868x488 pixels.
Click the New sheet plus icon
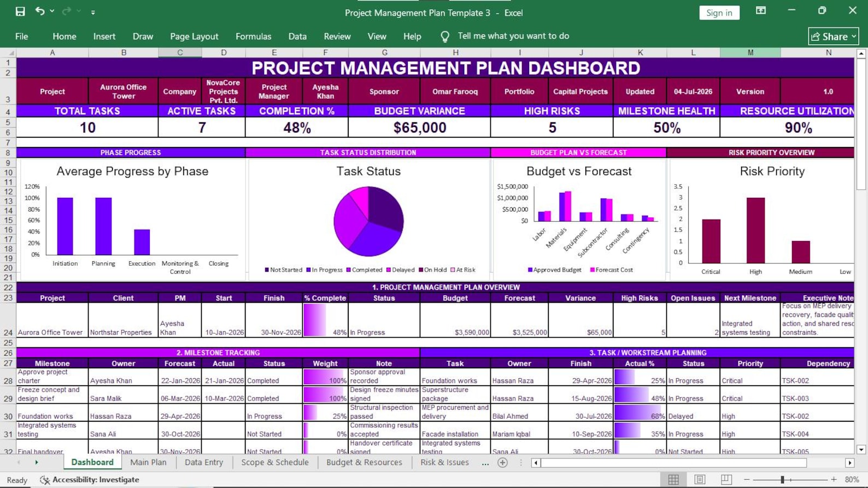point(502,463)
